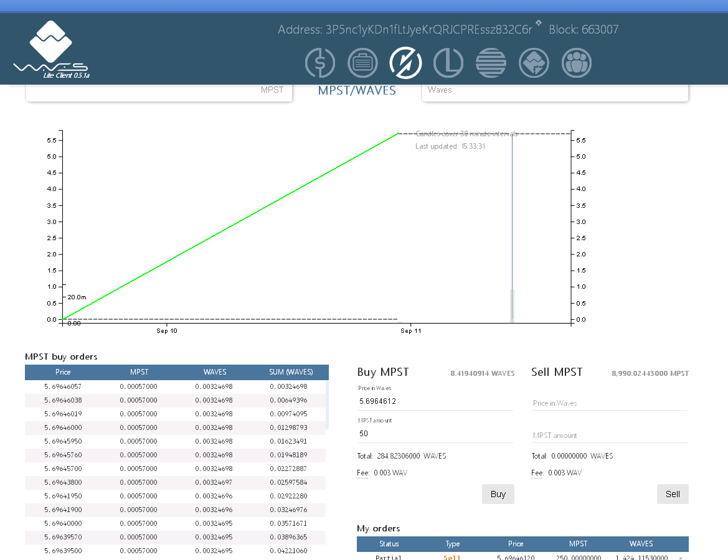
Task: Click the Block: 663007 indicator
Action: click(584, 30)
